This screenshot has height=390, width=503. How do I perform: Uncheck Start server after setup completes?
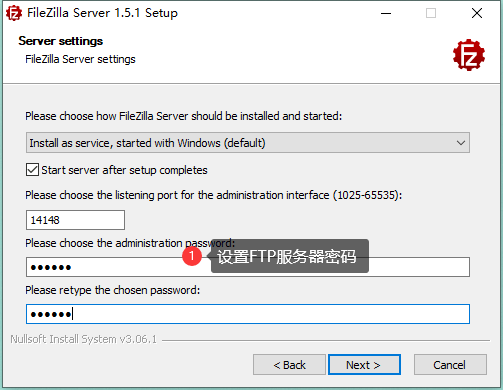coord(32,170)
